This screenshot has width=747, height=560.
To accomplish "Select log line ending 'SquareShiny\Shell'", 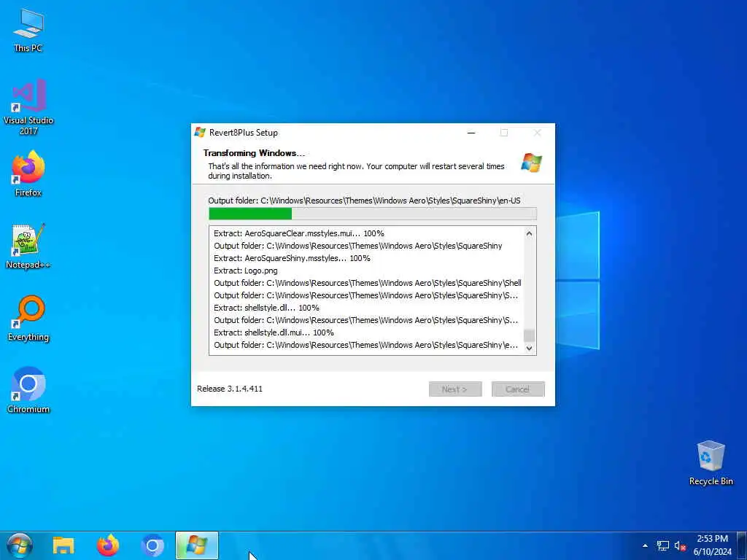I will (x=368, y=283).
